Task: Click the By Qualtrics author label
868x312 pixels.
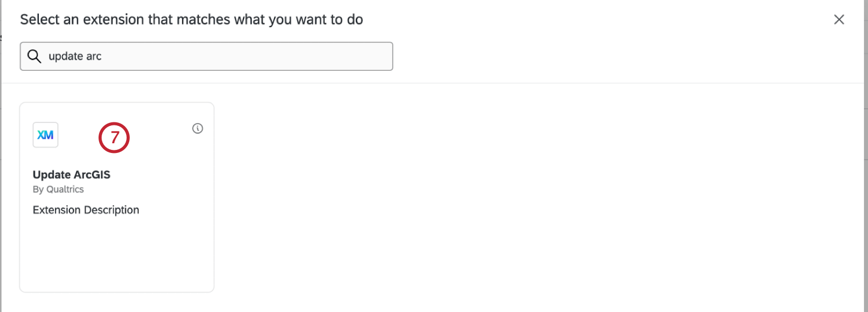Action: tap(58, 189)
